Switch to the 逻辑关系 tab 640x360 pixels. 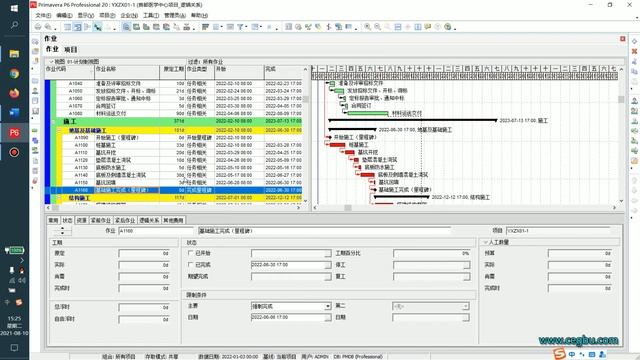pyautogui.click(x=149, y=220)
